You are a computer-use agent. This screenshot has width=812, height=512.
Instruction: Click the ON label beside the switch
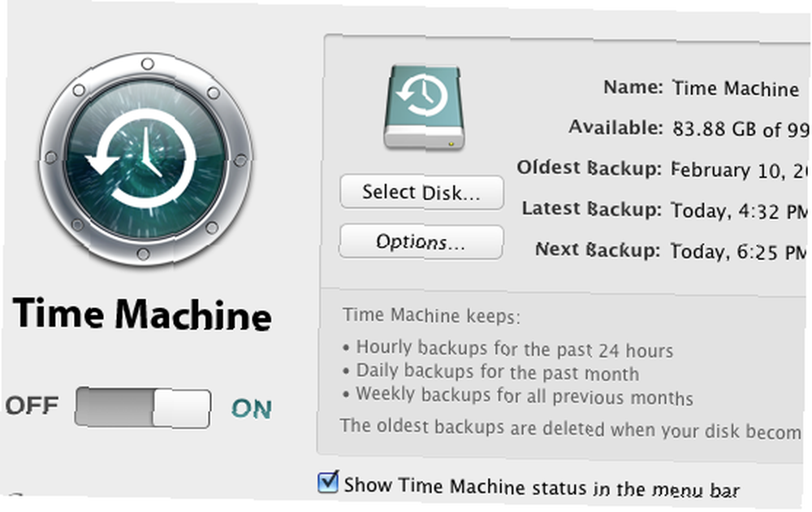tap(252, 409)
